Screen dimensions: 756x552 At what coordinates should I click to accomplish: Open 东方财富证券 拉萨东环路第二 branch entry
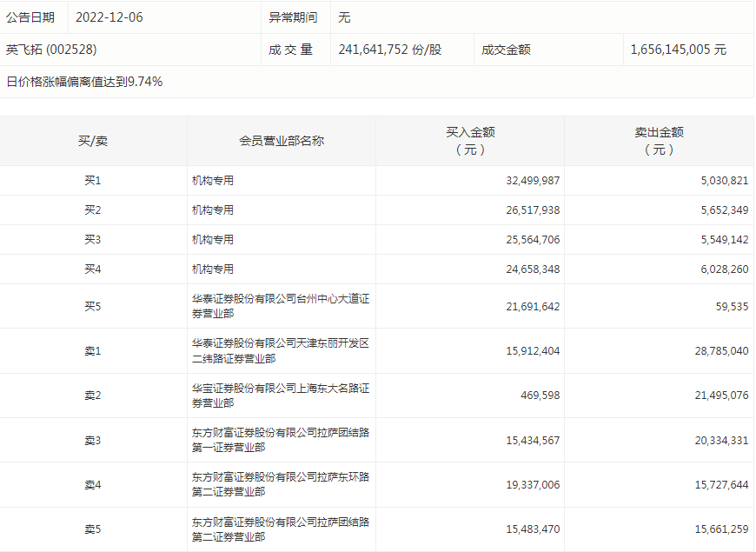[x=281, y=484]
